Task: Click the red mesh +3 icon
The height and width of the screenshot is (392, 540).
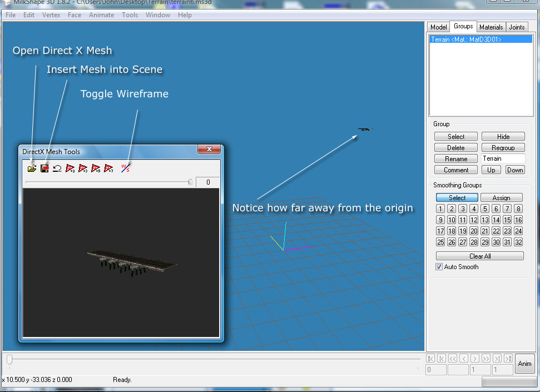Action: pos(83,168)
